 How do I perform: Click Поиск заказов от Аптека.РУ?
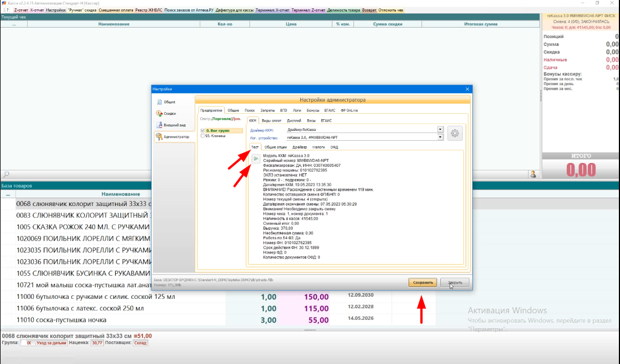189,10
